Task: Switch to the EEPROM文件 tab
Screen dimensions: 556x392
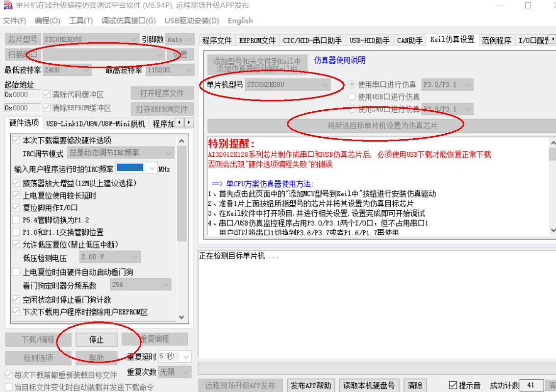Action: (x=257, y=40)
